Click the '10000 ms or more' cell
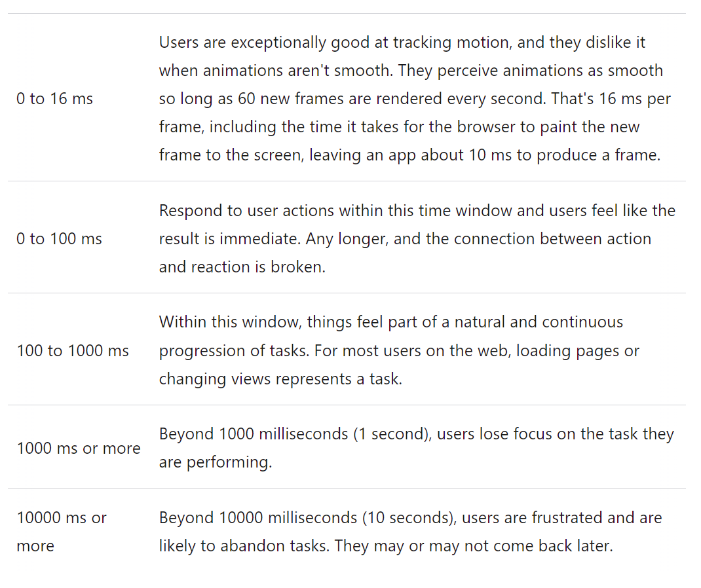 click(62, 531)
